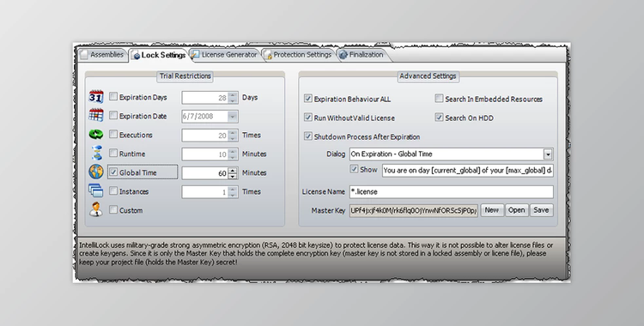The image size is (644, 326).
Task: Click the Runtime minutes number field
Action: tap(204, 154)
